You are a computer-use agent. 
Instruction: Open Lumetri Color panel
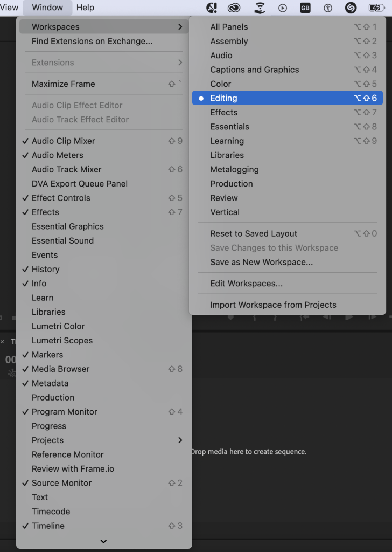[104, 326]
